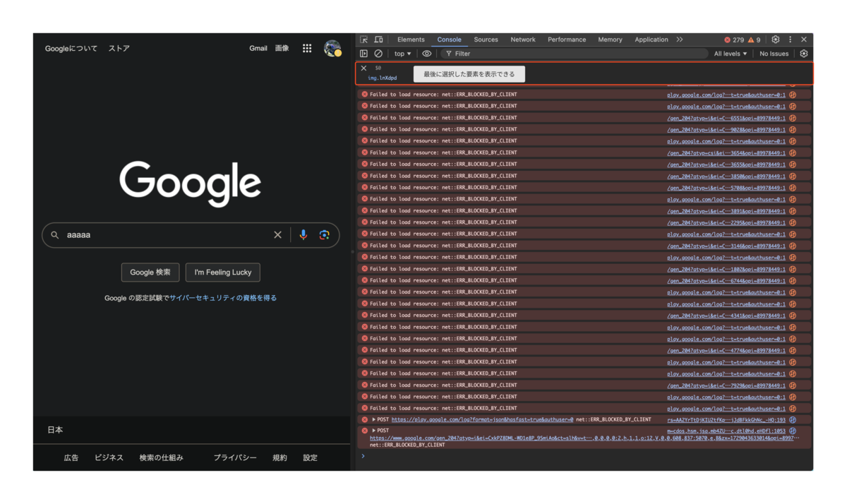This screenshot has width=847, height=504.
Task: Open the m=cdos,hsm,jsa source link
Action: click(x=726, y=431)
